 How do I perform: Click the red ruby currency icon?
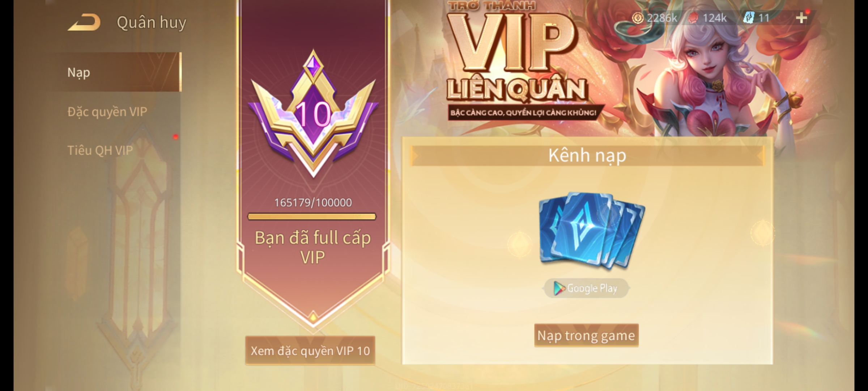click(693, 18)
